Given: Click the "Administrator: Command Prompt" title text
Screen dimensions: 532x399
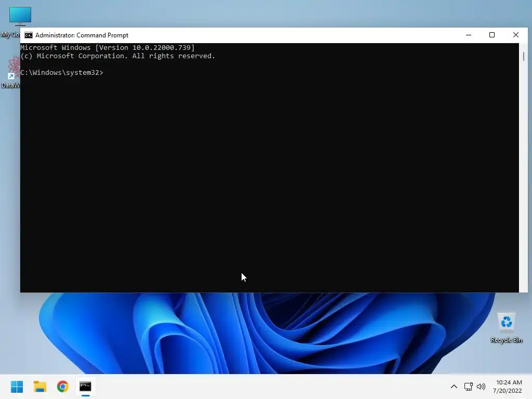Looking at the screenshot, I should pyautogui.click(x=82, y=35).
